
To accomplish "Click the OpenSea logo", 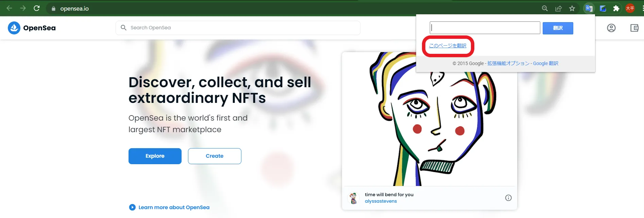I will 32,28.
